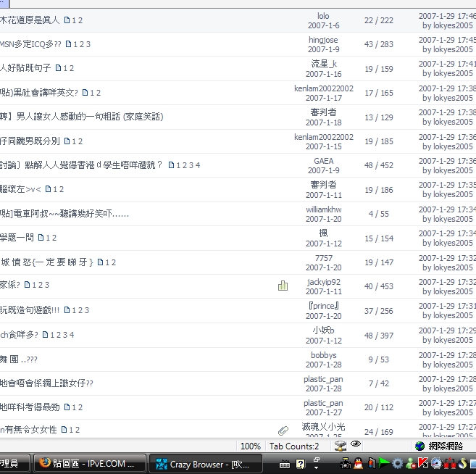The height and width of the screenshot is (474, 476).
Task: Click last poster lokyes2005 in the lolo row
Action: pos(453,25)
